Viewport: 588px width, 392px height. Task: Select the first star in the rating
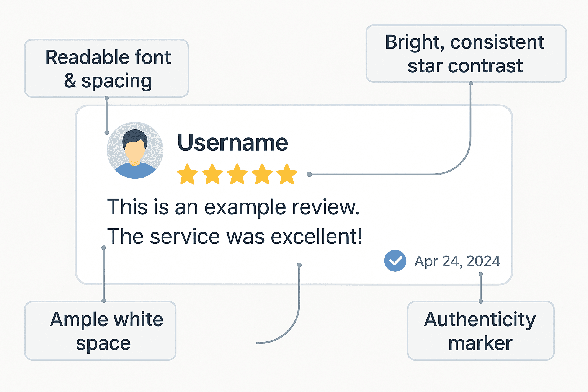pos(187,174)
